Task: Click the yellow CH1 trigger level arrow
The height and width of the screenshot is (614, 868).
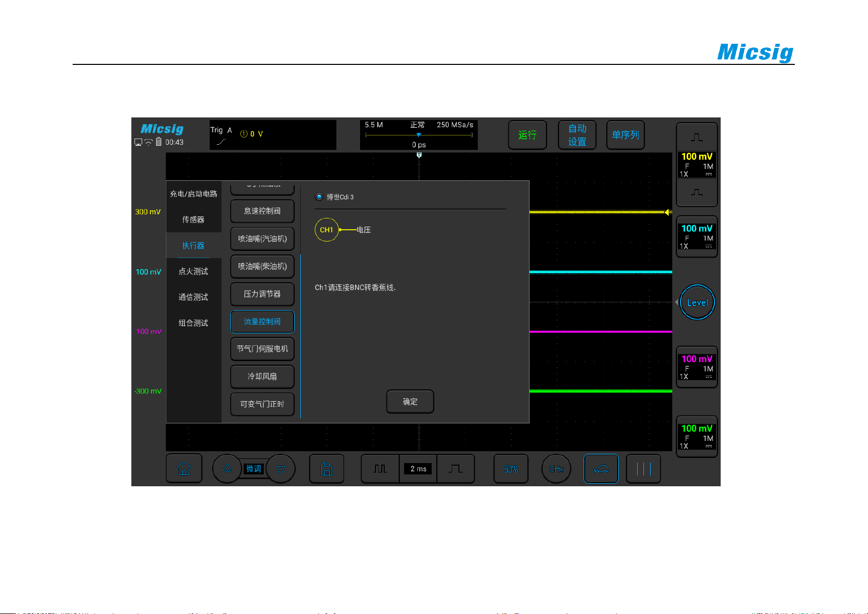Action: pyautogui.click(x=668, y=212)
